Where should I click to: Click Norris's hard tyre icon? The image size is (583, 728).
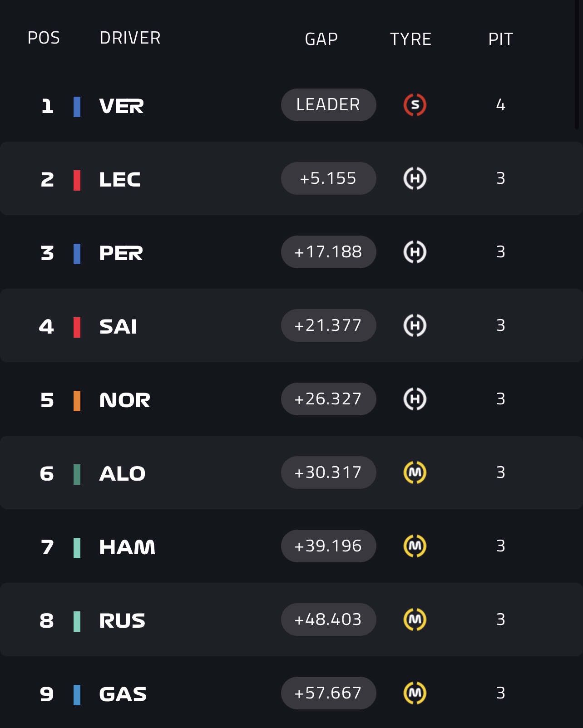[415, 399]
